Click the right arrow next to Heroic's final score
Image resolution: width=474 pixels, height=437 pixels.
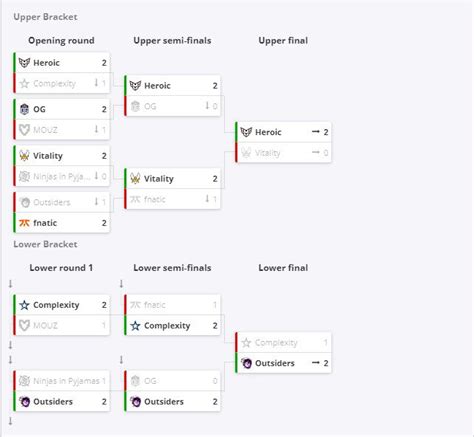[315, 132]
